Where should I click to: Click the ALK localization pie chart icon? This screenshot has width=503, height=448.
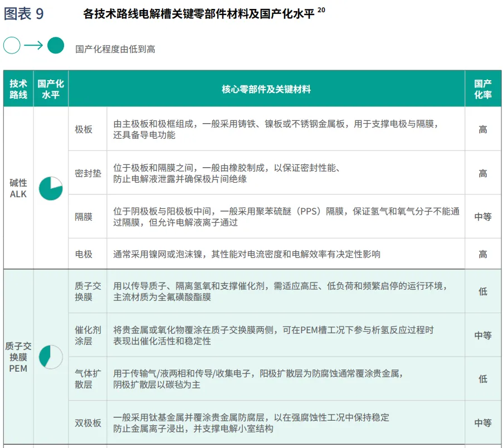click(51, 188)
